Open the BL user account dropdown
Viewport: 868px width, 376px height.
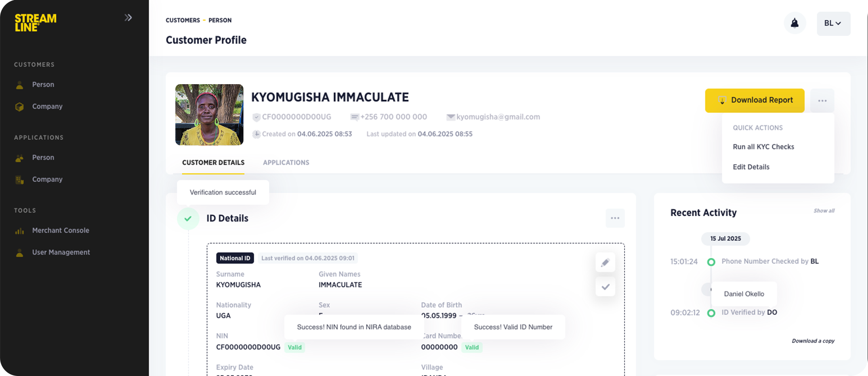833,23
